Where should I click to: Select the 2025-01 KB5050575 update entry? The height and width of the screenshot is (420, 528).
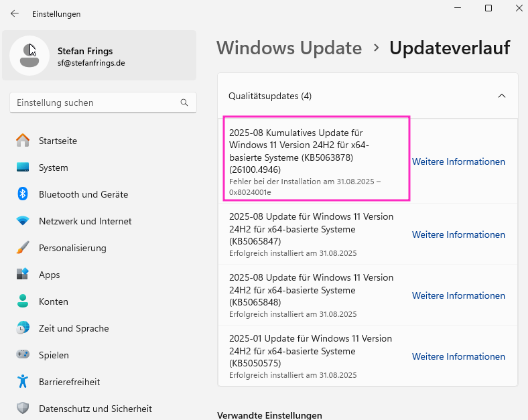368,356
